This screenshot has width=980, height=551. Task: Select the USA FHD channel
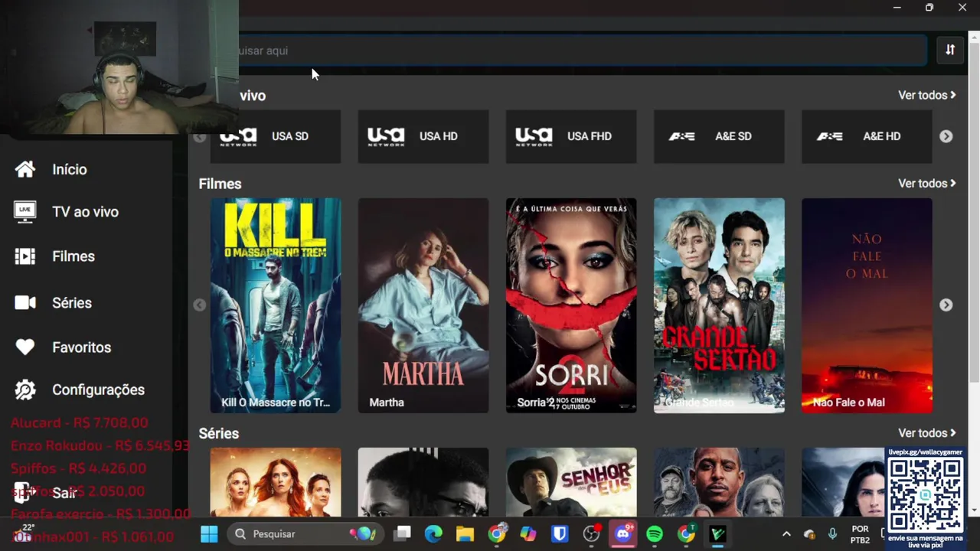coord(571,136)
